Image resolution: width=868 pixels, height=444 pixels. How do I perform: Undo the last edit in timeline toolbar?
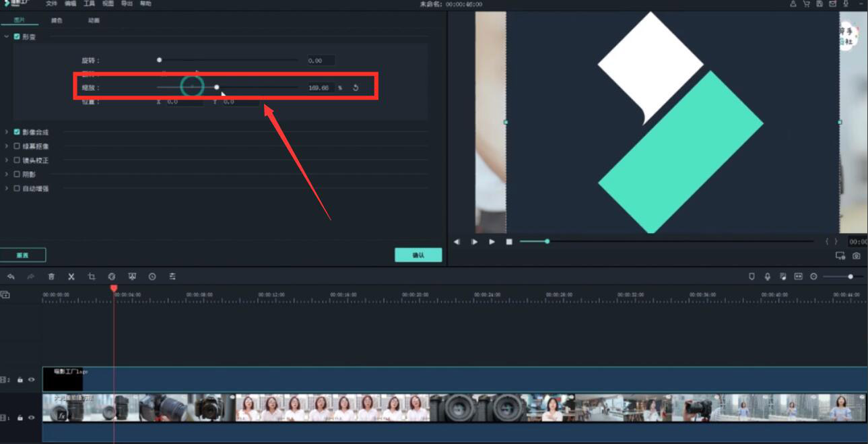click(x=11, y=277)
